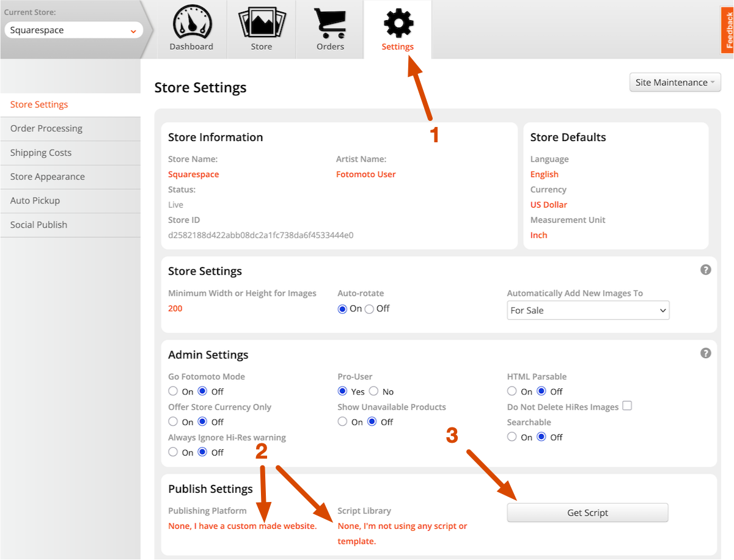
Task: Open Store Appearance in the sidebar
Action: tap(70, 176)
